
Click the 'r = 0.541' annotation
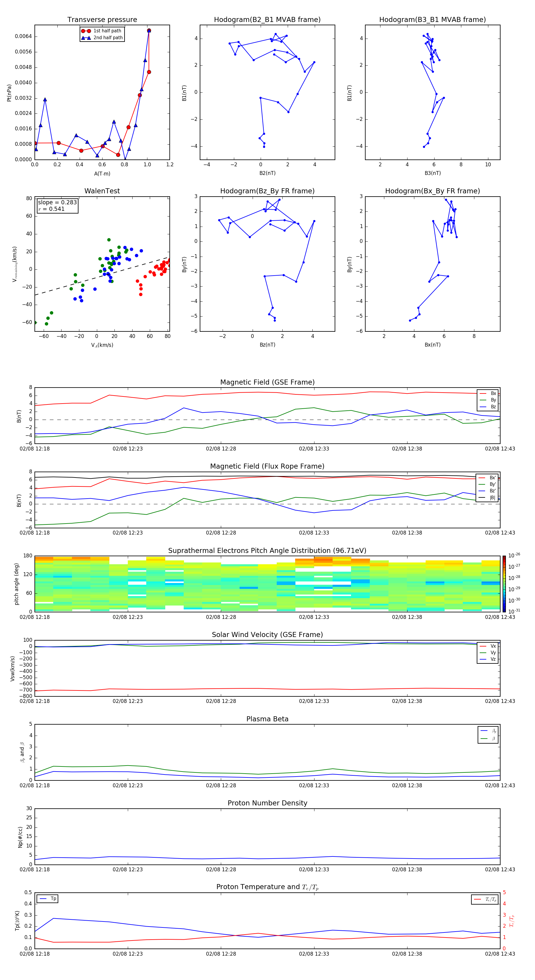pyautogui.click(x=51, y=209)
